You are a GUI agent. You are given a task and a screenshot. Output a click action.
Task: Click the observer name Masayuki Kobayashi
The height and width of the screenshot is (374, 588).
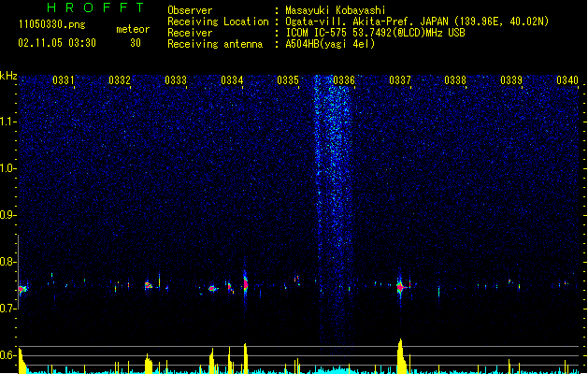coord(336,10)
